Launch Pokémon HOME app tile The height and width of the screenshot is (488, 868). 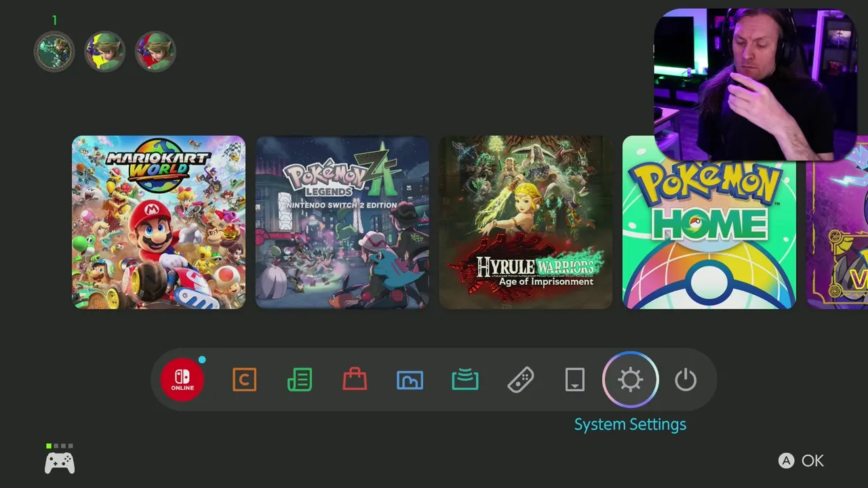coord(709,235)
